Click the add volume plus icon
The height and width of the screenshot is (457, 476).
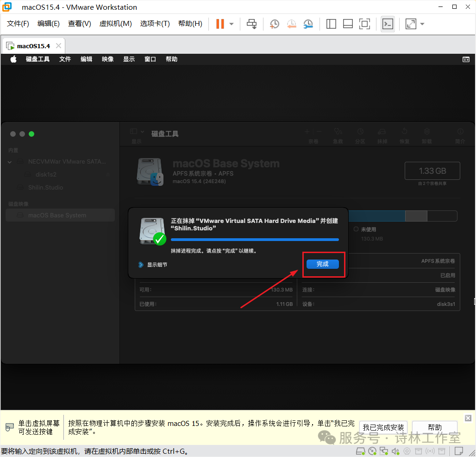click(307, 132)
